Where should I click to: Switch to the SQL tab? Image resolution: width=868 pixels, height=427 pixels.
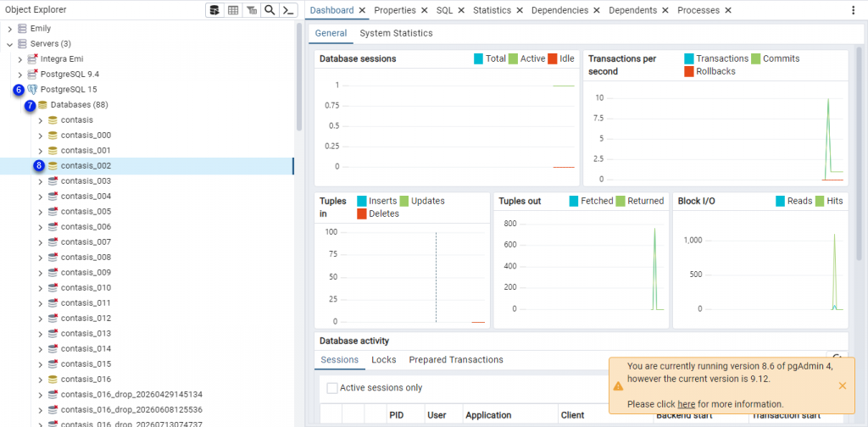[444, 10]
